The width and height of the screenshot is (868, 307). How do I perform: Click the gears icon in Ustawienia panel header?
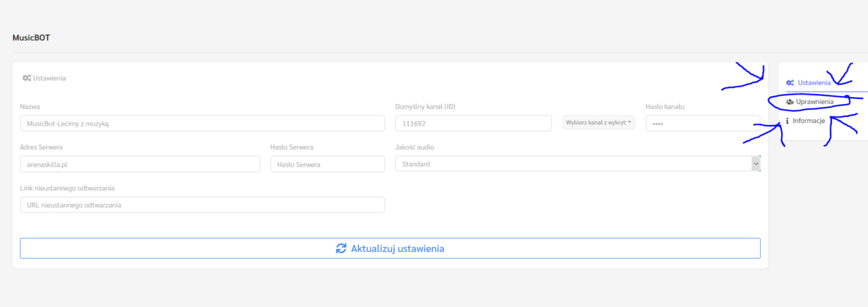click(x=26, y=77)
